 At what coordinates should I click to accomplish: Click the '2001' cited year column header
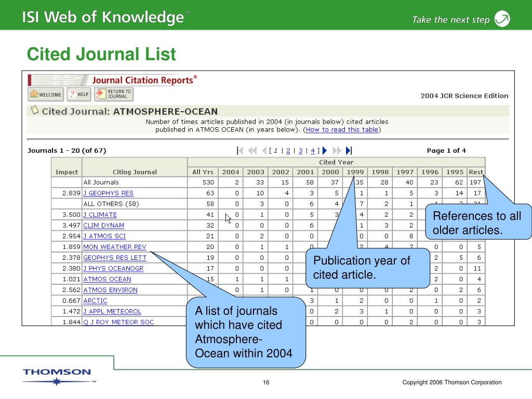tap(305, 172)
